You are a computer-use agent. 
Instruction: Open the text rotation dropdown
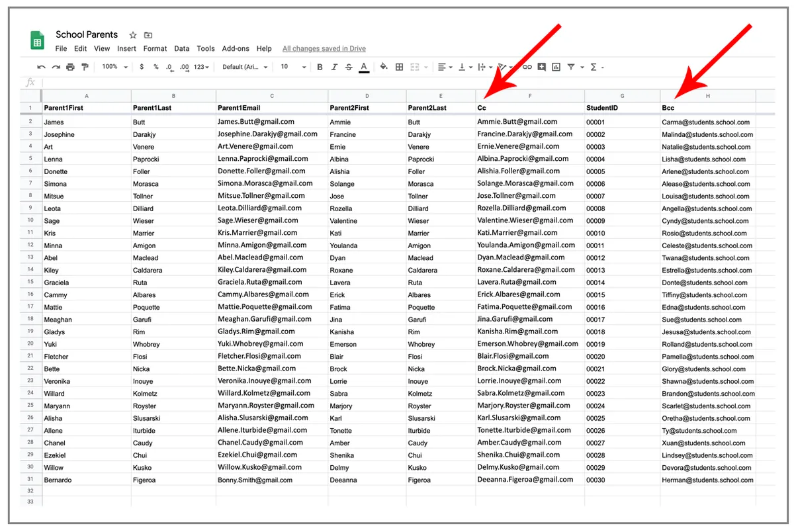pos(505,67)
